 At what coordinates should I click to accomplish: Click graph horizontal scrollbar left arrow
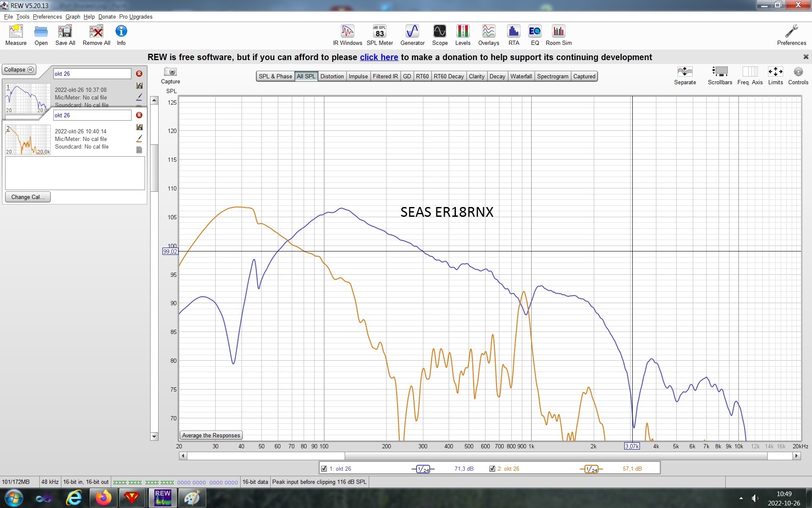(x=183, y=456)
